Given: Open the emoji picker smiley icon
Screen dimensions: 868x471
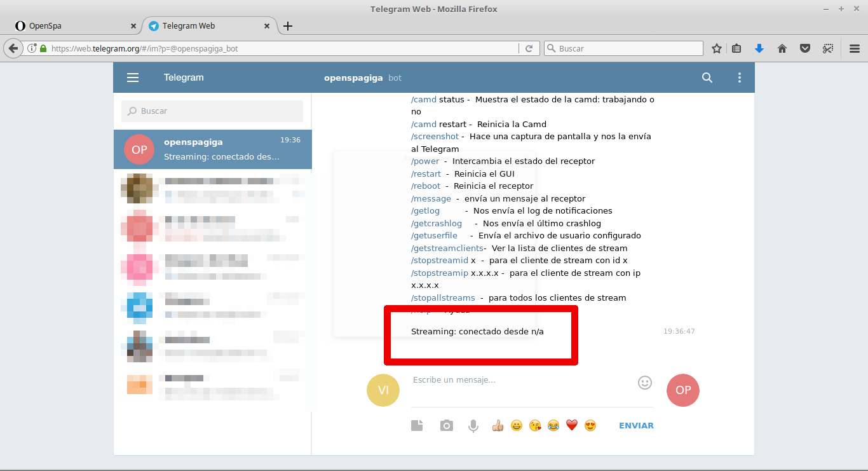Looking at the screenshot, I should (x=645, y=382).
